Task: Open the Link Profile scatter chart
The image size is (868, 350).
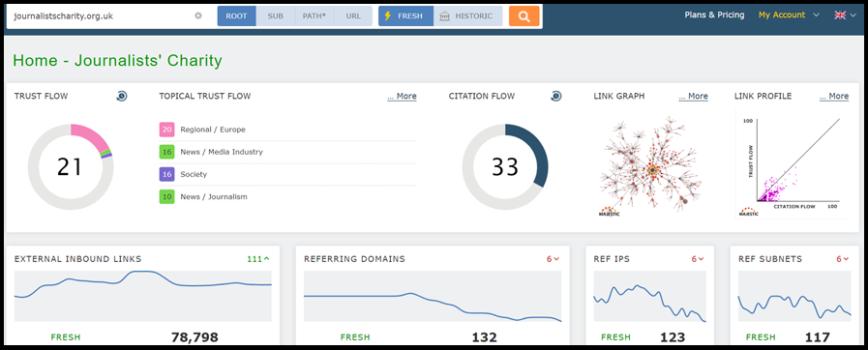Action: (793, 164)
